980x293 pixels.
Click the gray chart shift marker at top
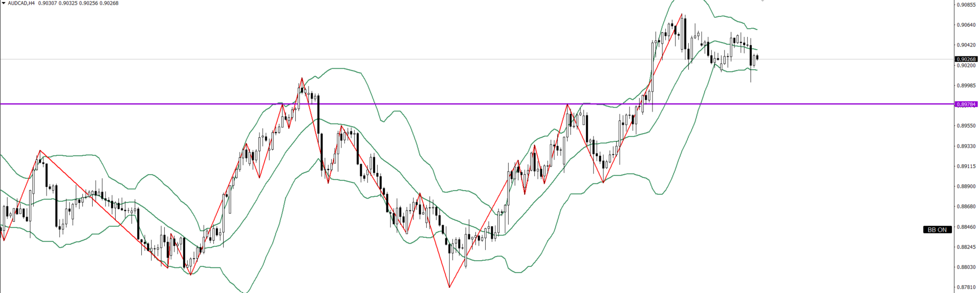pos(763,1)
